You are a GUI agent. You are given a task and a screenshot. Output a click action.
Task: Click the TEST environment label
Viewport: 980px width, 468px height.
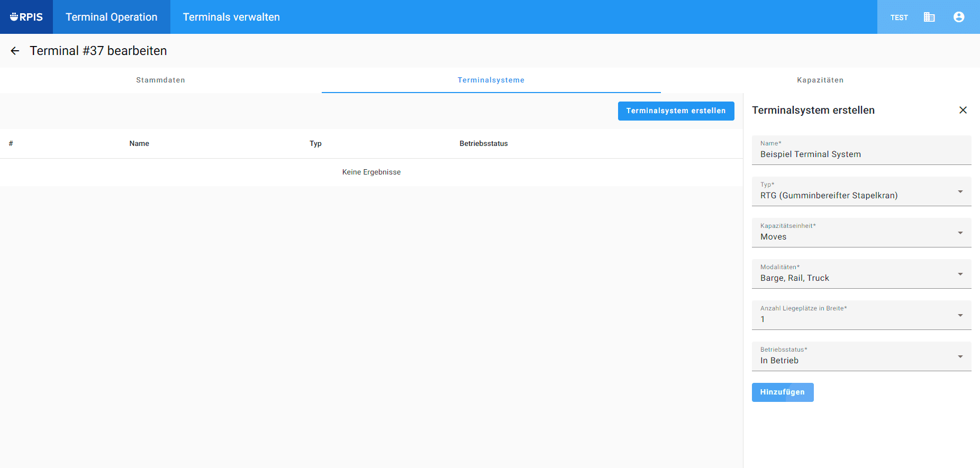tap(899, 17)
